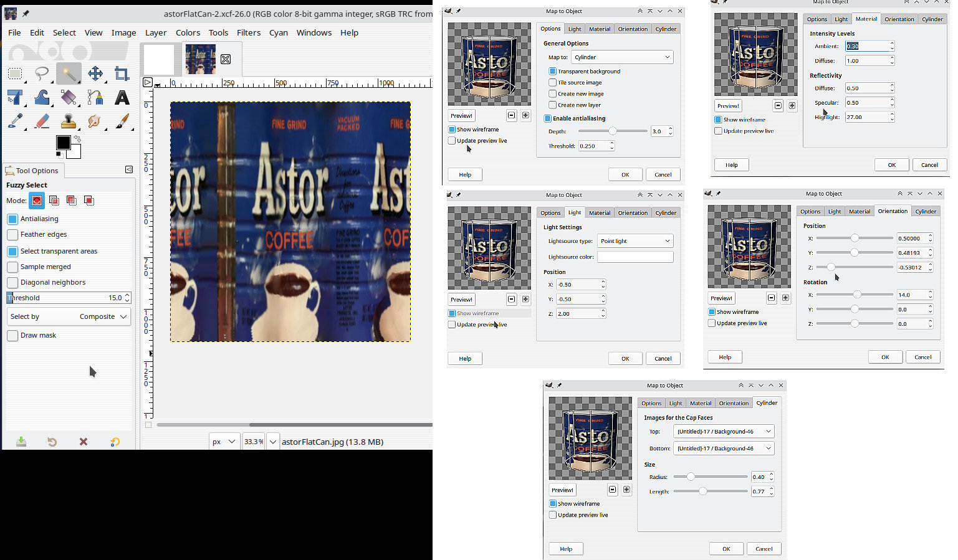
Task: Choose Subtract from selection mode icon
Action: point(72,201)
